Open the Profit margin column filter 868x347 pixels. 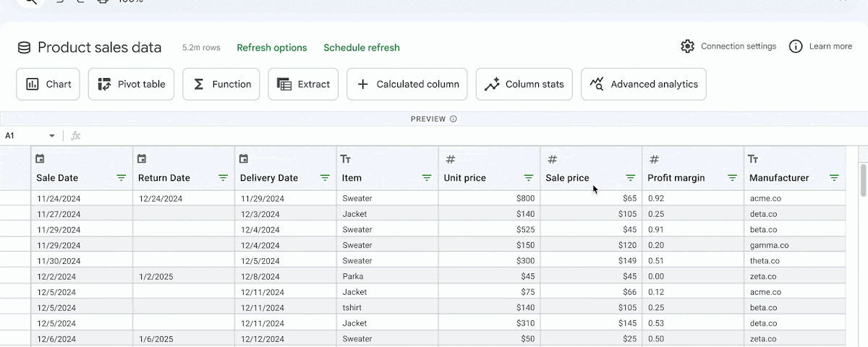point(732,178)
